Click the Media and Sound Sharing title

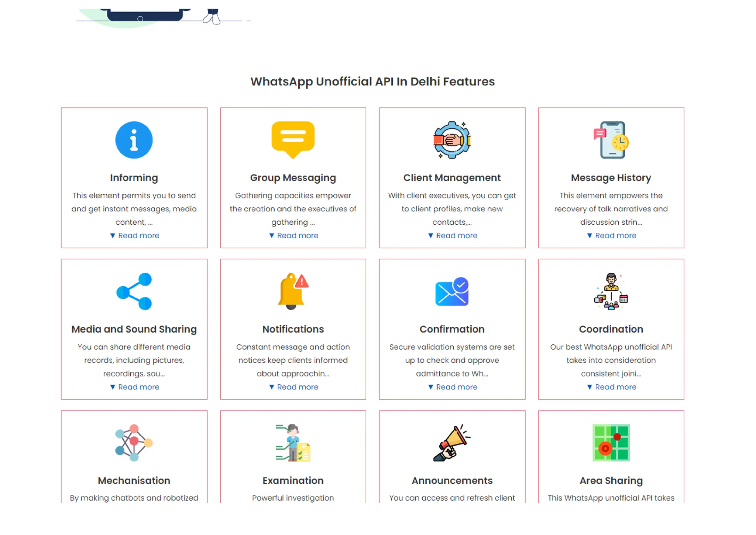click(134, 329)
